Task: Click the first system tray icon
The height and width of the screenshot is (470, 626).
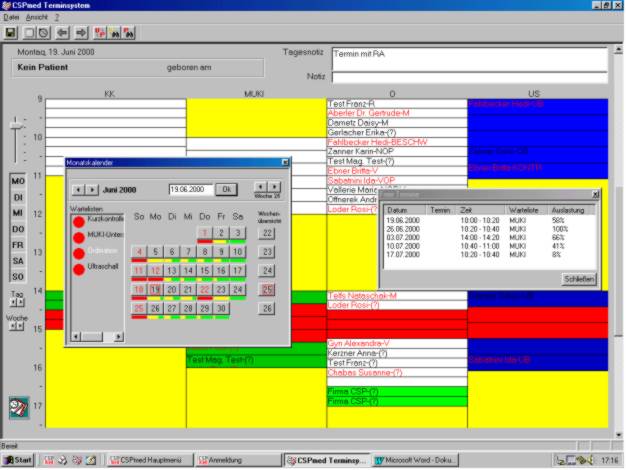Action: tap(561, 460)
